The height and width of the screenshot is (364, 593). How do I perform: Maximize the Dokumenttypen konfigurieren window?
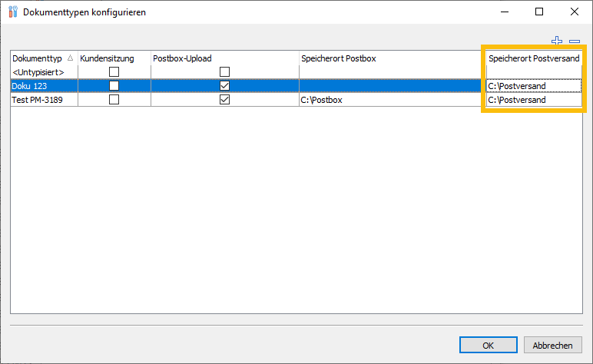[539, 12]
